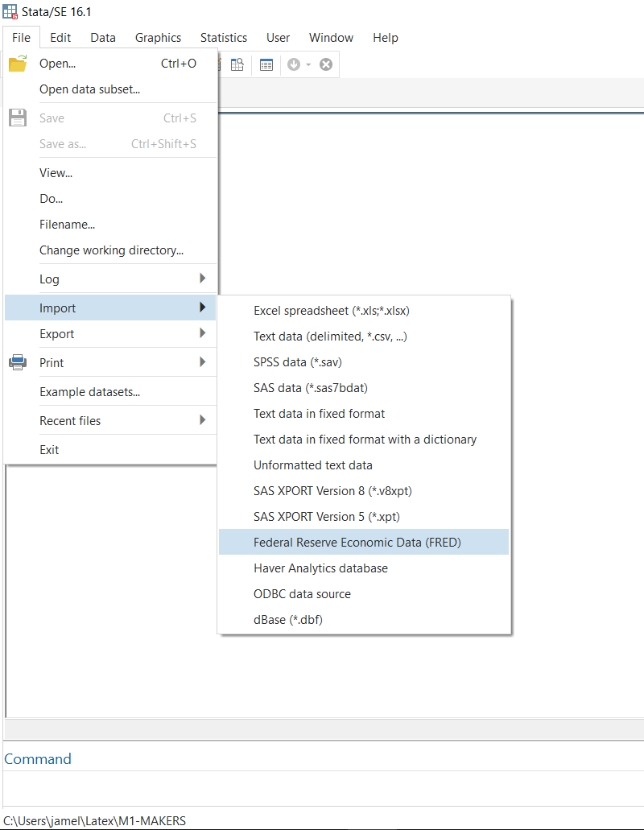Expand the Recent files submenu arrow
The width and height of the screenshot is (644, 830).
[x=202, y=419]
